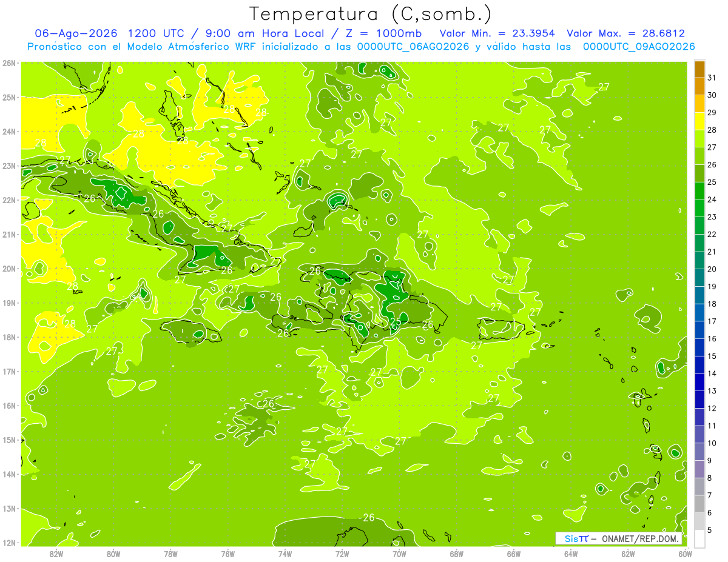Click the legend scale value 13
Viewport: 728px width, 562px height.
pos(712,391)
